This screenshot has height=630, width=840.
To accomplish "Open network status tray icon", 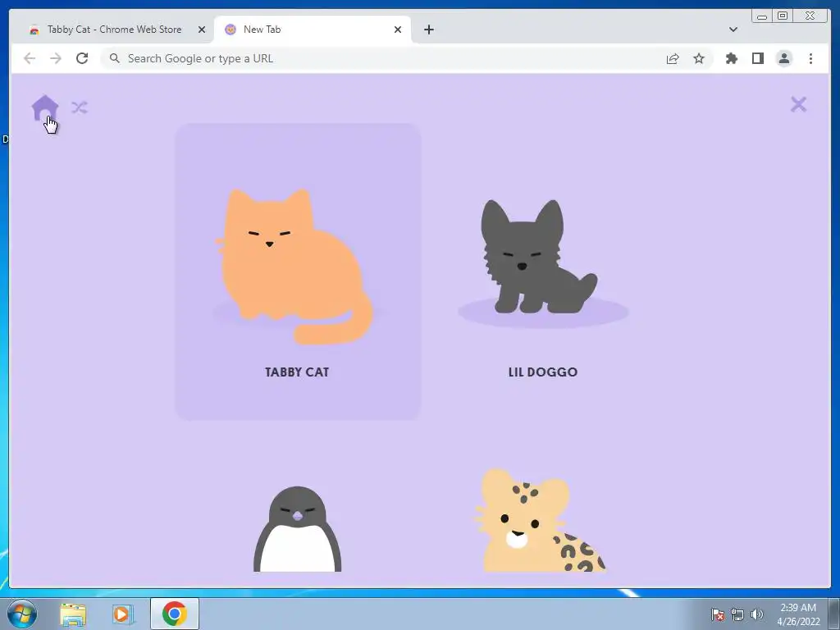I will click(x=737, y=614).
